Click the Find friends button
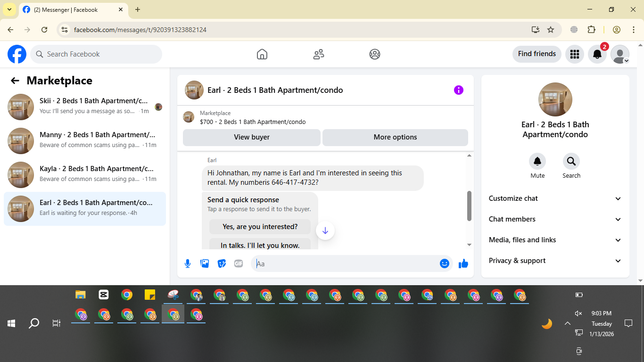Viewport: 644px width, 362px height. tap(537, 54)
